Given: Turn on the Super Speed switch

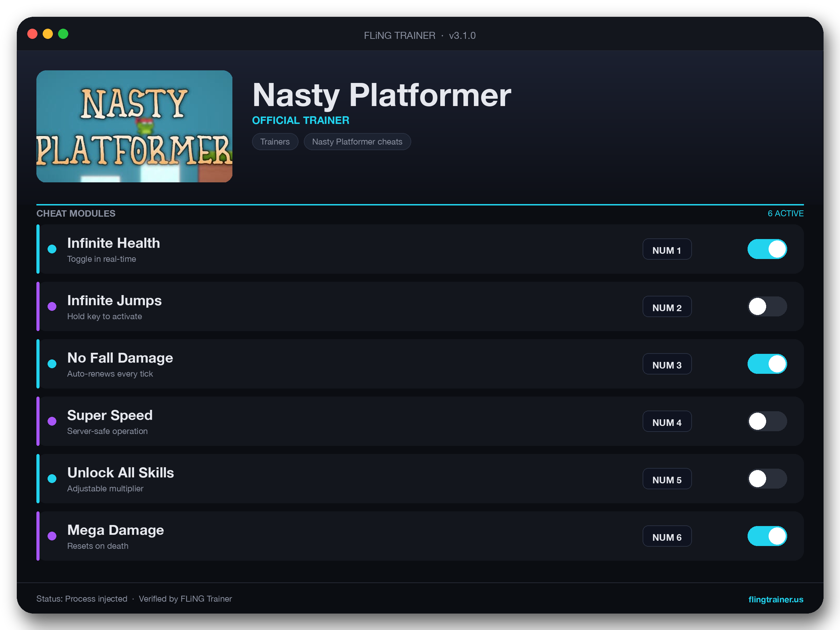Looking at the screenshot, I should [x=767, y=421].
